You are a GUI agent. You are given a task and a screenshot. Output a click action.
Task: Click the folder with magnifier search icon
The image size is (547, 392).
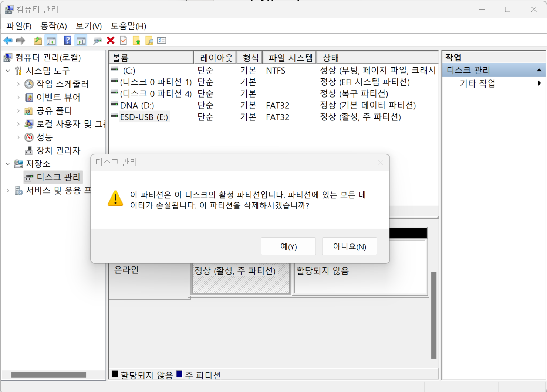click(x=149, y=41)
